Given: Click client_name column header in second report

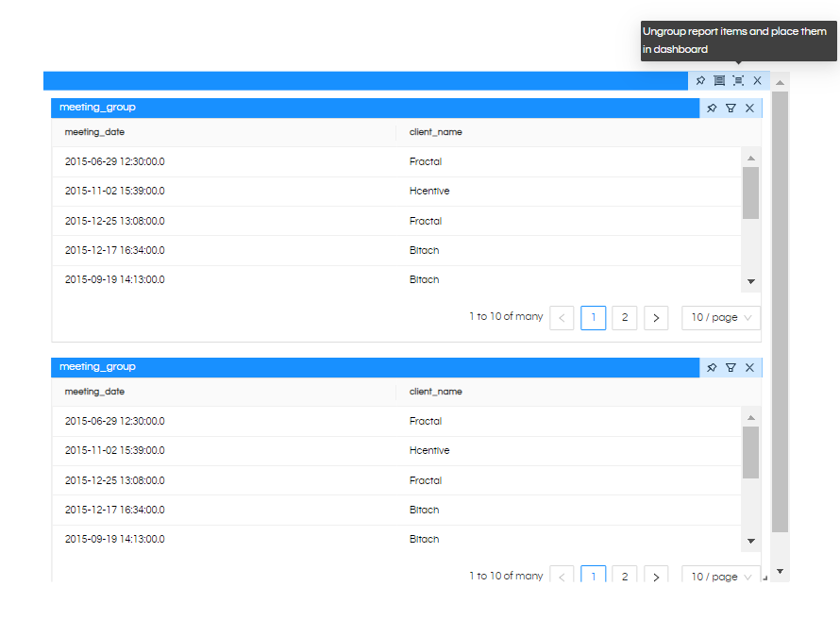Looking at the screenshot, I should coord(435,392).
